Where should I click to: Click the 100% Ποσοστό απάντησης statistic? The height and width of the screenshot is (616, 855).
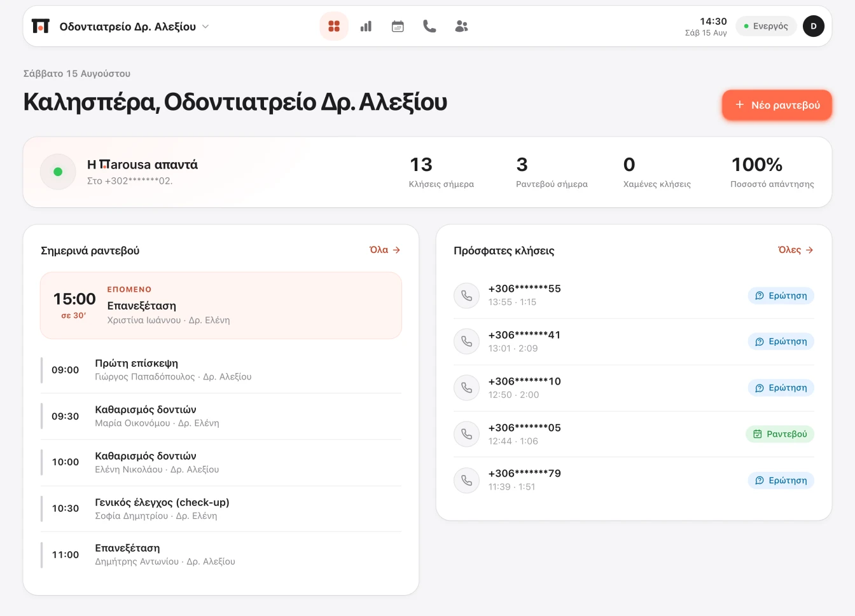coord(772,172)
